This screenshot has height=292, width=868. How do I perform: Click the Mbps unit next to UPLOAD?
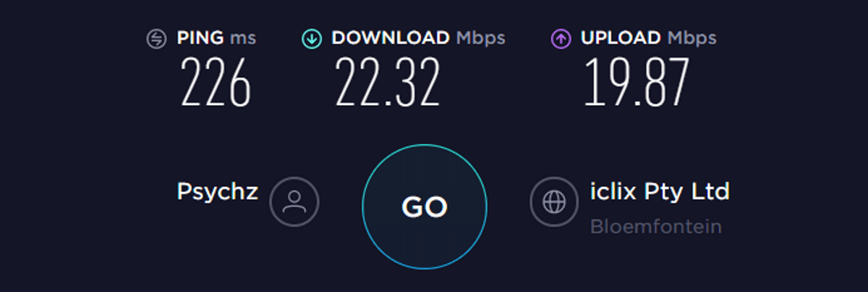(x=692, y=38)
